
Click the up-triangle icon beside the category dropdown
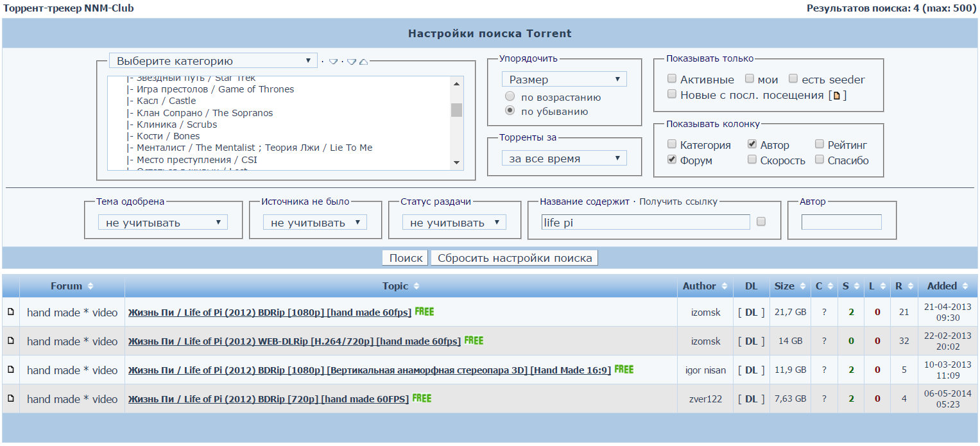tap(363, 62)
